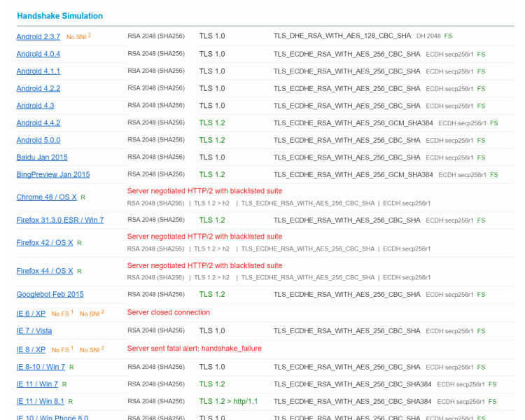This screenshot has height=420, width=525.
Task: Click the FS flag in Firefox 31.3.0 ESR row
Action: [x=481, y=220]
